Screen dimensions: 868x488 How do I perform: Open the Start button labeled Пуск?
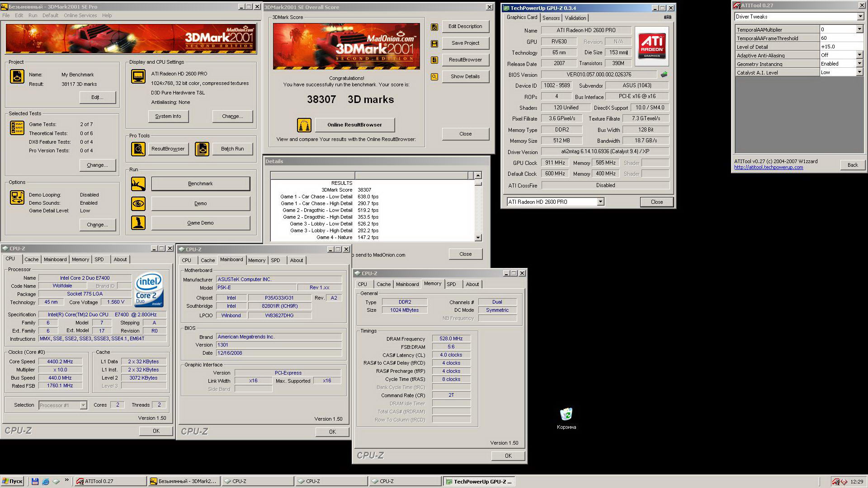[12, 482]
